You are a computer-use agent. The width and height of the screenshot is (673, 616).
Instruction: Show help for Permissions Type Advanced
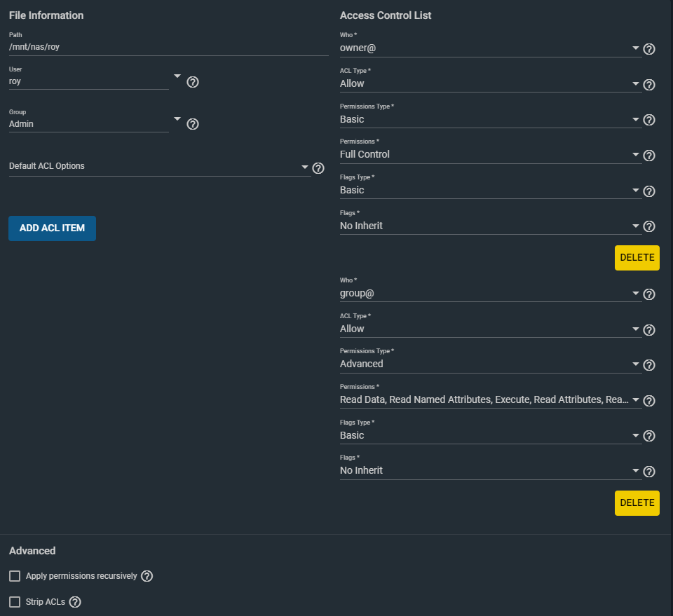[x=649, y=364]
